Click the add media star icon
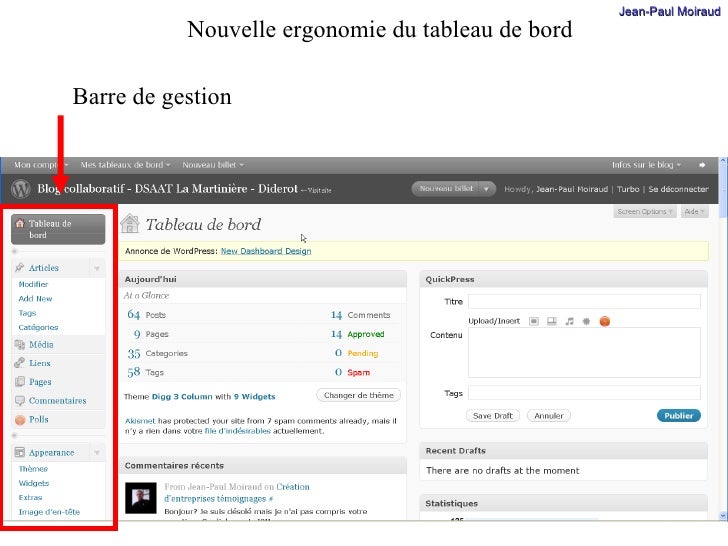The width and height of the screenshot is (728, 546). click(x=586, y=321)
